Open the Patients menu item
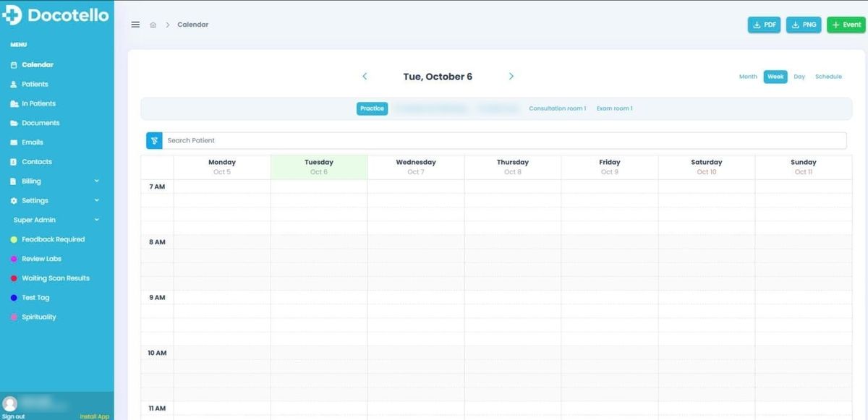 point(35,85)
